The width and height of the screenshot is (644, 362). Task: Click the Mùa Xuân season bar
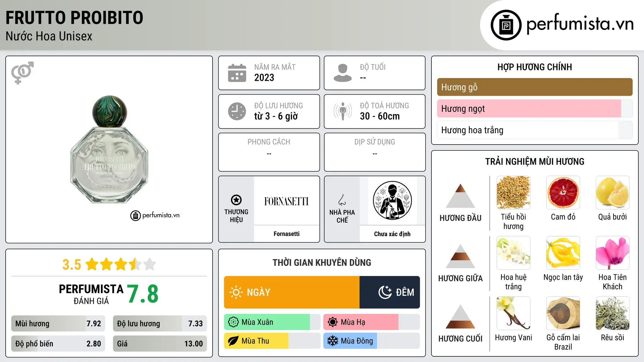272,322
